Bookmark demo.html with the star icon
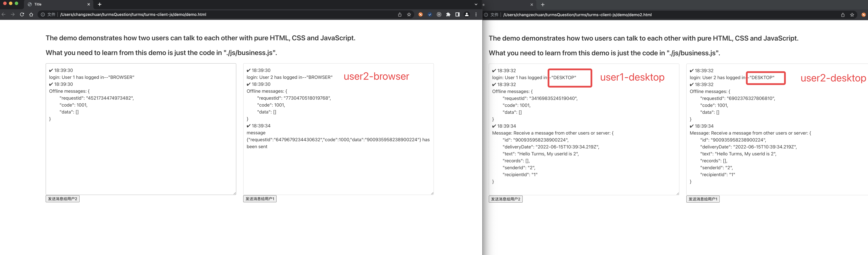The image size is (868, 255). 409,14
